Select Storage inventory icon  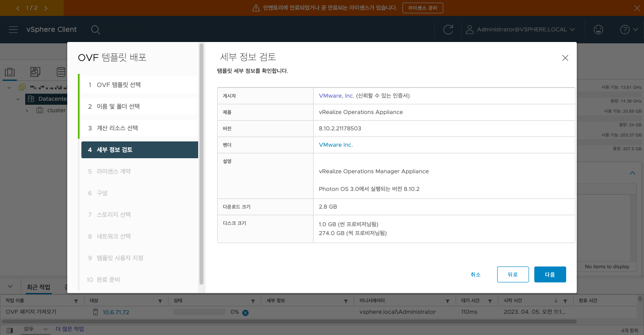(x=61, y=72)
